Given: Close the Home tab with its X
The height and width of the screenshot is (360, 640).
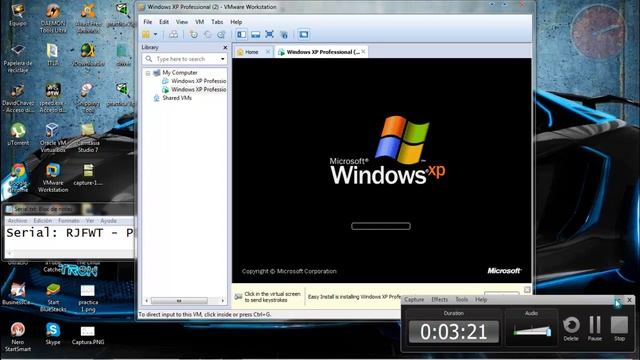Looking at the screenshot, I should [268, 51].
